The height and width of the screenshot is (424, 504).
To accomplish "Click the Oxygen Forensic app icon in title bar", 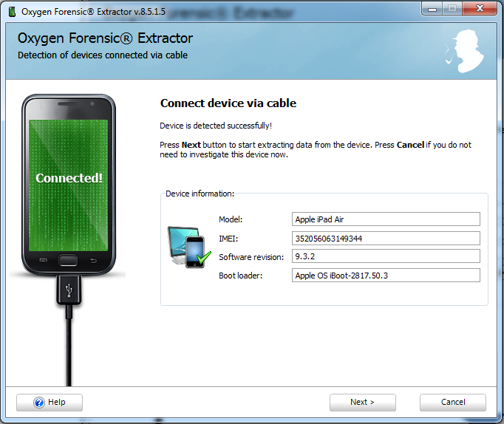I will point(13,12).
